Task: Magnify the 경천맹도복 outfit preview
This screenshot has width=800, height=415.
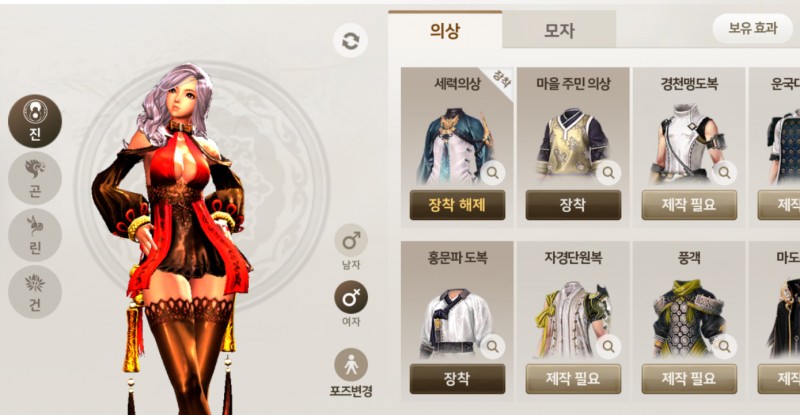Action: [724, 173]
